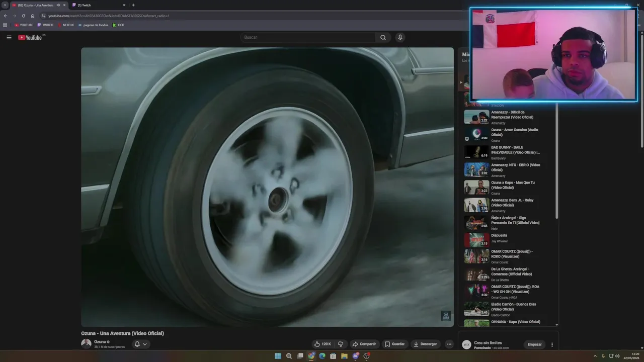Click the Guardar save button
The width and height of the screenshot is (644, 362).
394,344
